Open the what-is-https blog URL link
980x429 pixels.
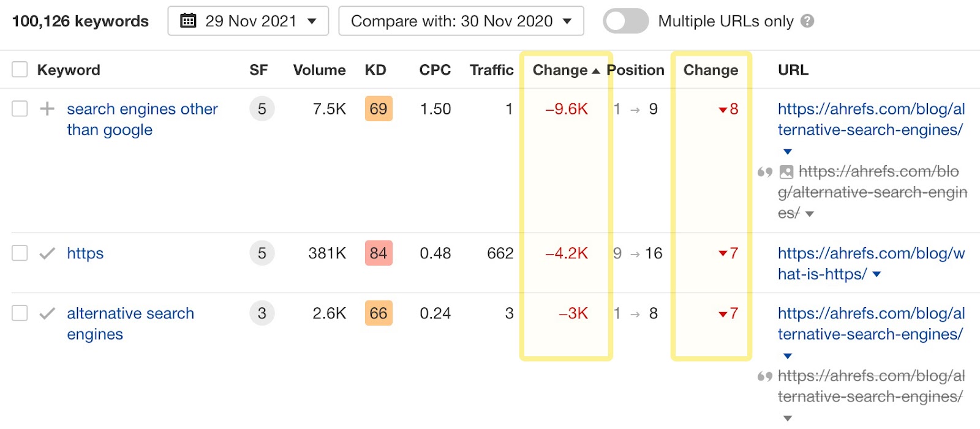coord(870,253)
